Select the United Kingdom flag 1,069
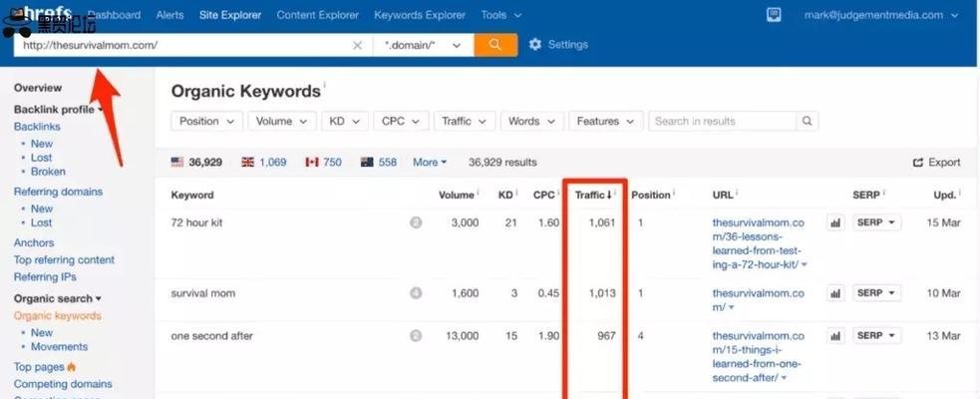 tap(264, 162)
